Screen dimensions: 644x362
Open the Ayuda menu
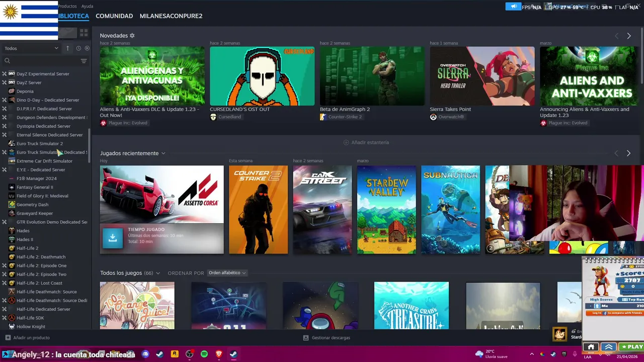pos(87,7)
